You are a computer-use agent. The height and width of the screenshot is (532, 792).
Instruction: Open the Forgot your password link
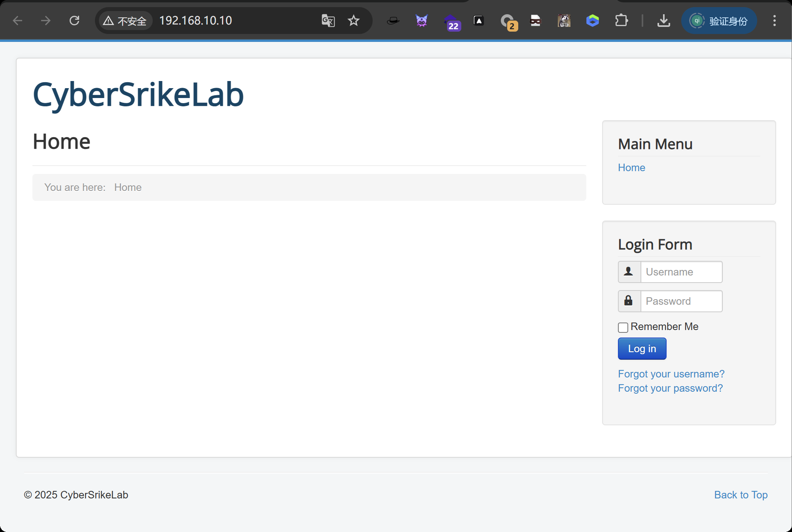tap(670, 388)
